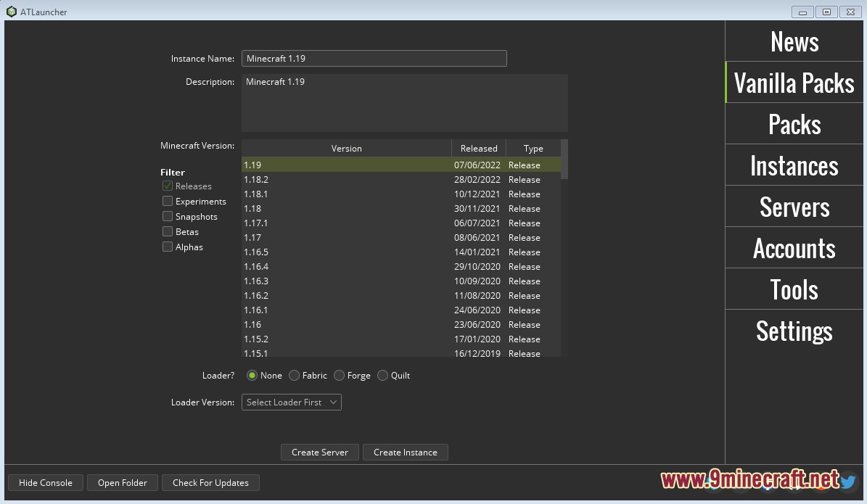Viewport: 867px width, 504px height.
Task: Enable the Snapshots filter checkbox
Action: pos(168,216)
